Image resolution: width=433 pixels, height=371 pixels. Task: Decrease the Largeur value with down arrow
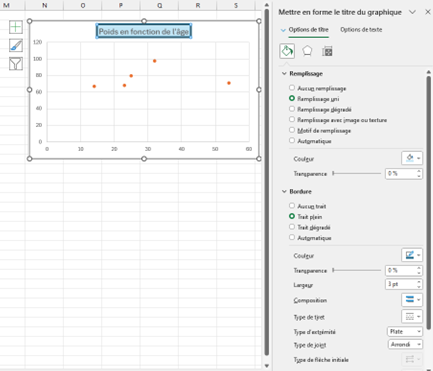419,287
